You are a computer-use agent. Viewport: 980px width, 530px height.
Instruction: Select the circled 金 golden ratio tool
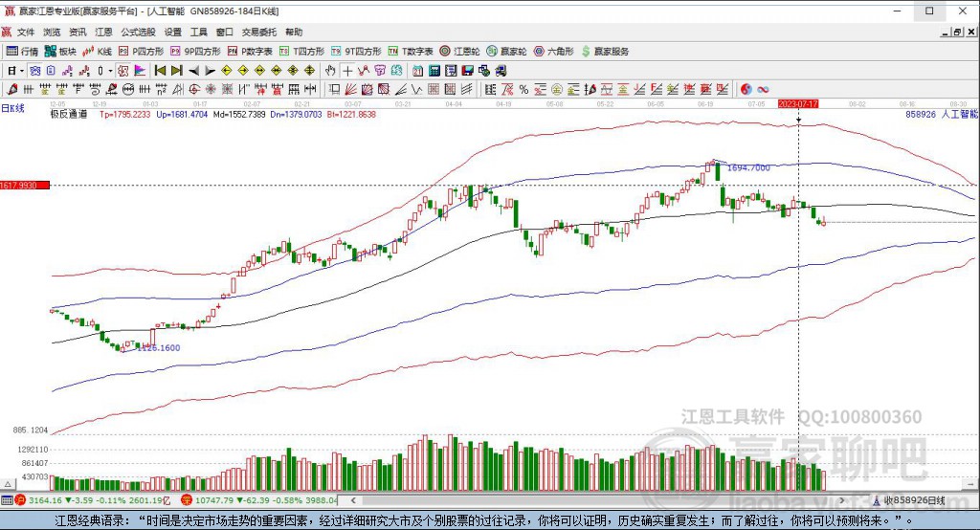[x=556, y=89]
